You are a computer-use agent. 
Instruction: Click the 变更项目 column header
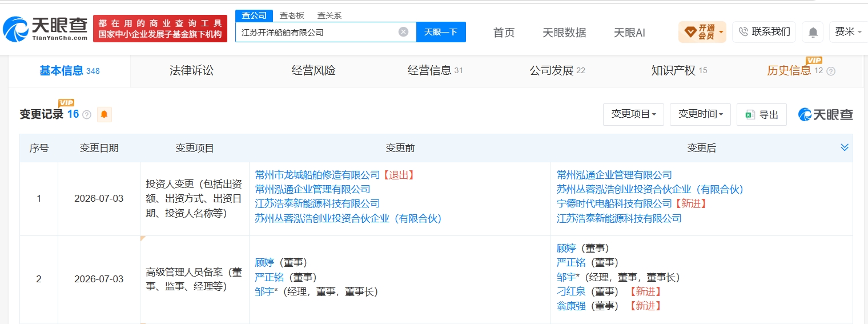point(195,148)
